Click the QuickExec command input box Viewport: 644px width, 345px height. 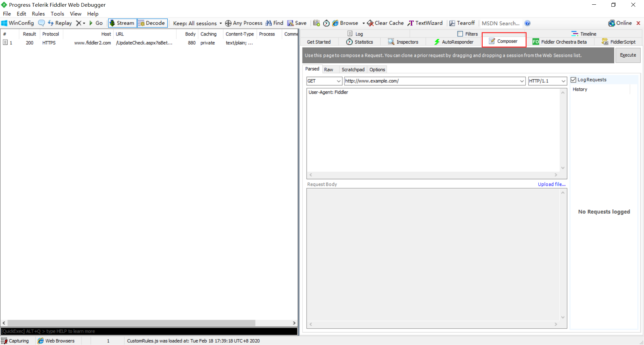pyautogui.click(x=149, y=331)
